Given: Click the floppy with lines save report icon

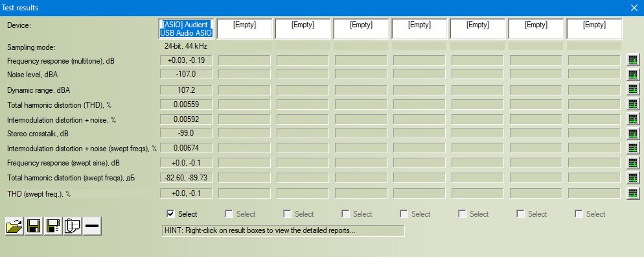Looking at the screenshot, I should [53, 226].
